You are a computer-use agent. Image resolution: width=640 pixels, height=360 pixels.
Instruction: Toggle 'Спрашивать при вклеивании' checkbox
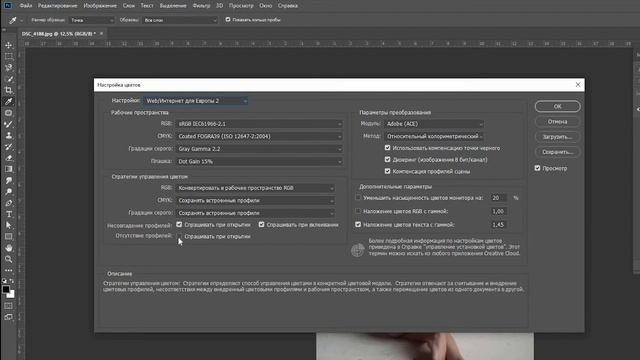pos(261,224)
